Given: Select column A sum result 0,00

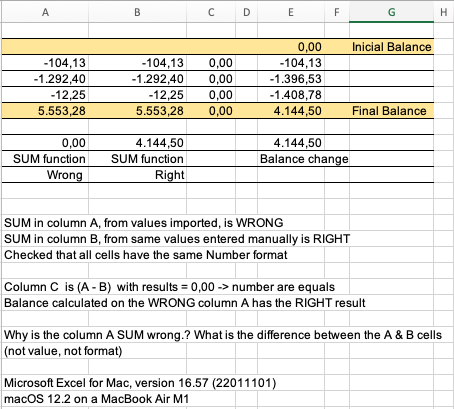Looking at the screenshot, I should pyautogui.click(x=45, y=143).
